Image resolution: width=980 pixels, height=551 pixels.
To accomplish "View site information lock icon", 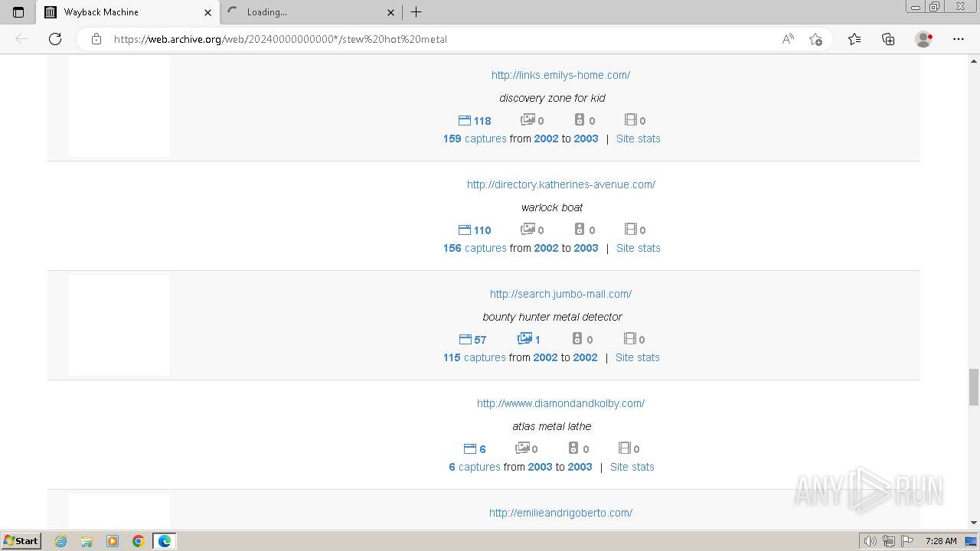I will click(96, 39).
